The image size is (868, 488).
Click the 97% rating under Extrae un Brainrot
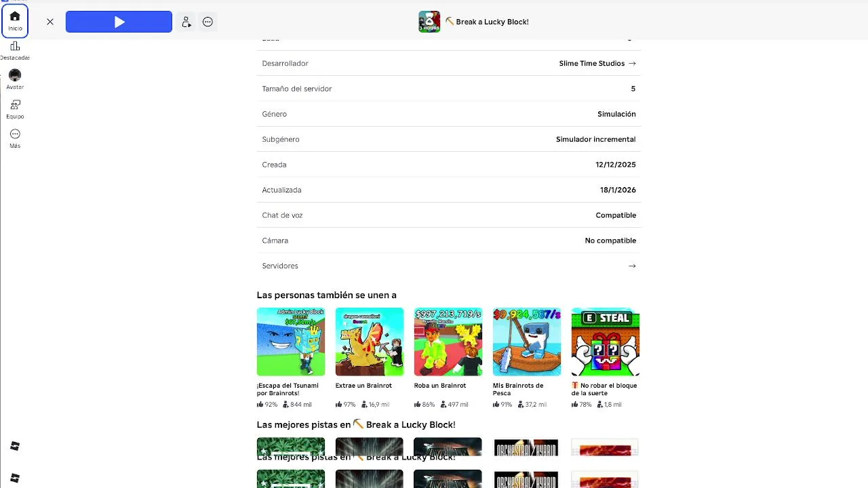tap(346, 405)
